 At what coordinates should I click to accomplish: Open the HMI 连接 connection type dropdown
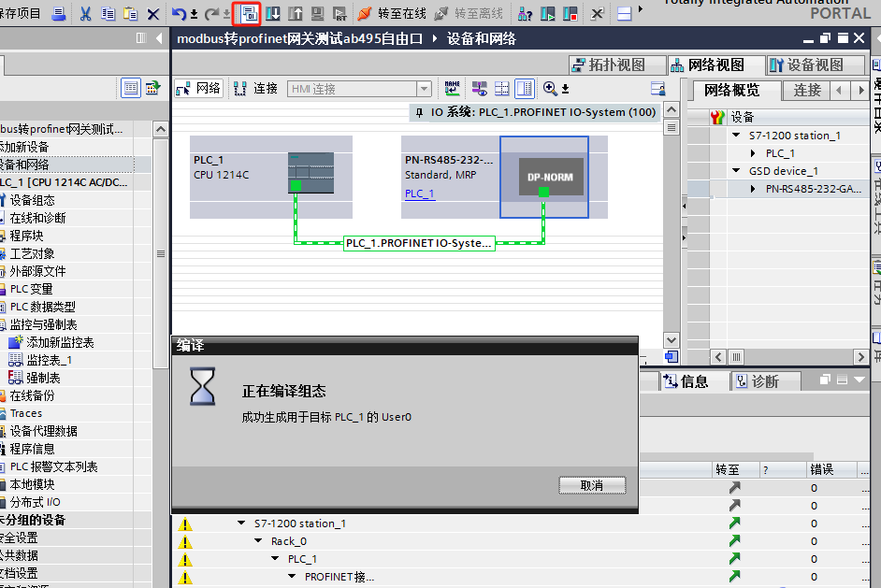pyautogui.click(x=425, y=89)
